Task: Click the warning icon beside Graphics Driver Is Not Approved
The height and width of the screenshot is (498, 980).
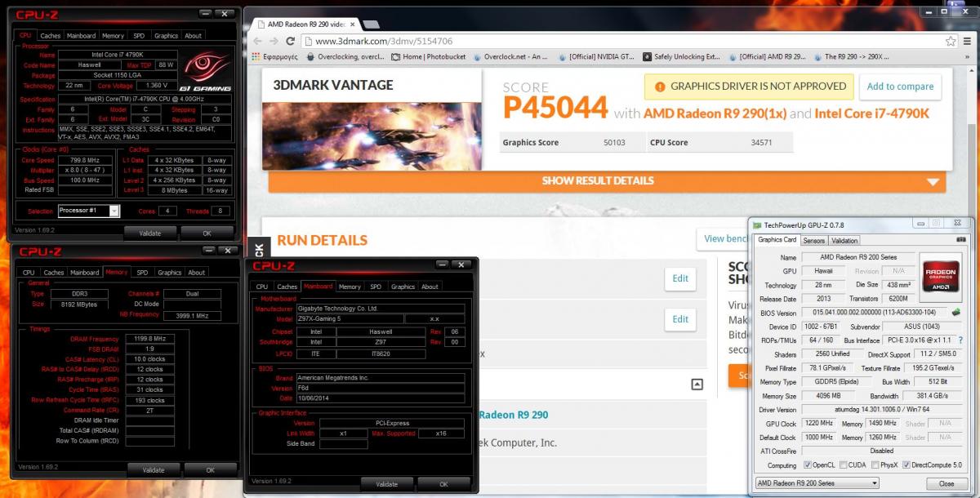Action: coord(658,87)
